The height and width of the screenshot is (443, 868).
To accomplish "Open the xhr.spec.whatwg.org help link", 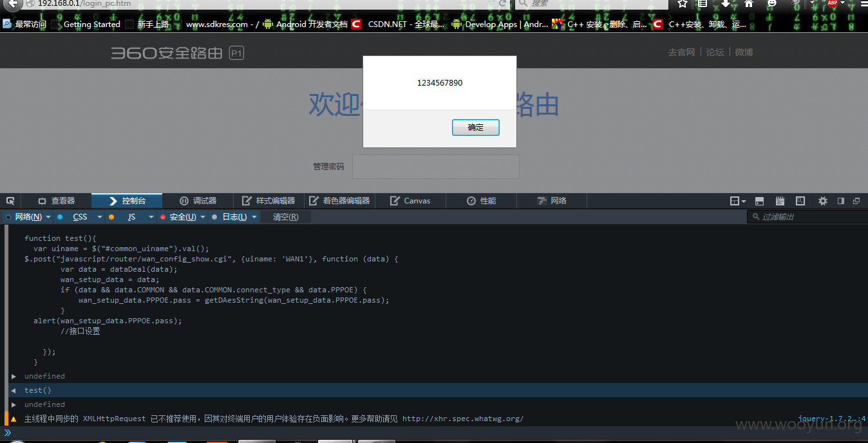I will [463, 419].
